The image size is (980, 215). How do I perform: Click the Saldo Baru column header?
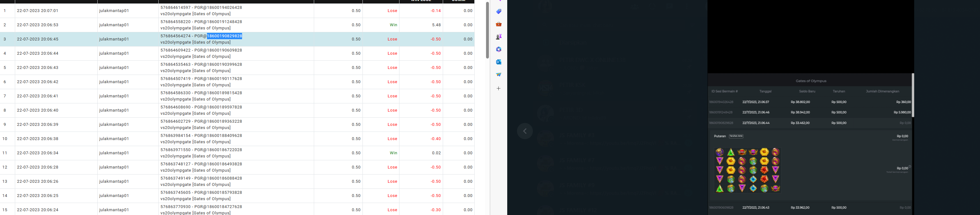807,91
